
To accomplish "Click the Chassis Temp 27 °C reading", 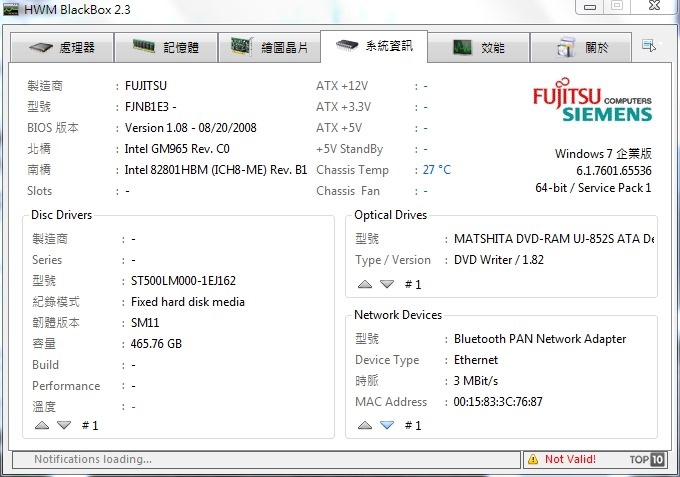I will (437, 170).
